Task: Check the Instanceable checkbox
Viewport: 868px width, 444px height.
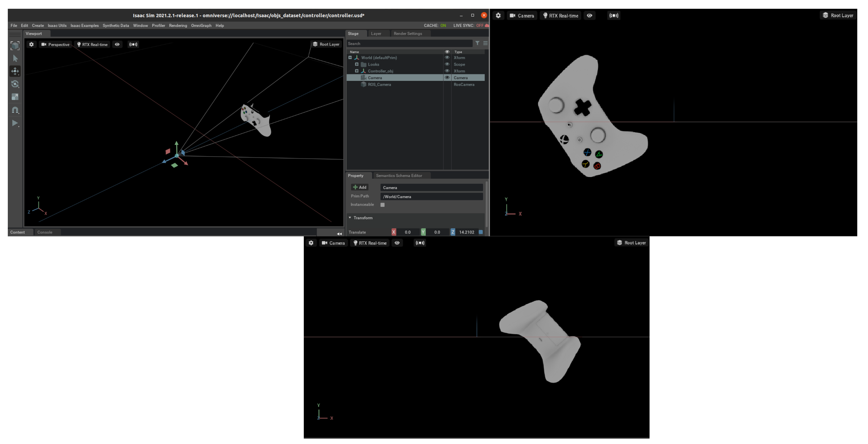Action: pos(382,205)
